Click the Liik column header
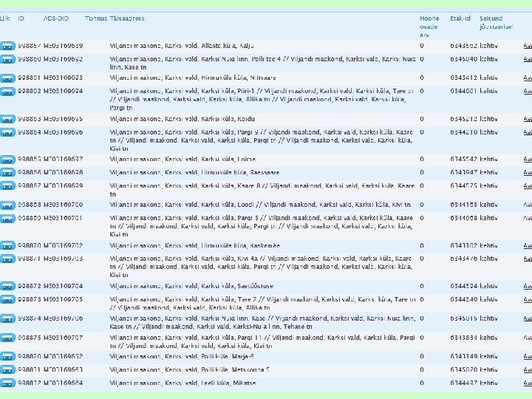 [4, 18]
